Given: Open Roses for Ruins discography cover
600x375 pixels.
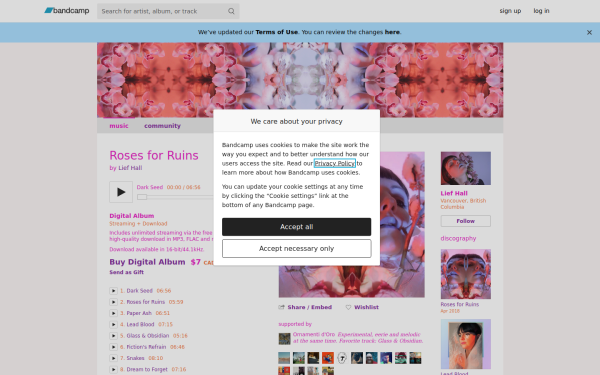Looking at the screenshot, I should coord(466,274).
